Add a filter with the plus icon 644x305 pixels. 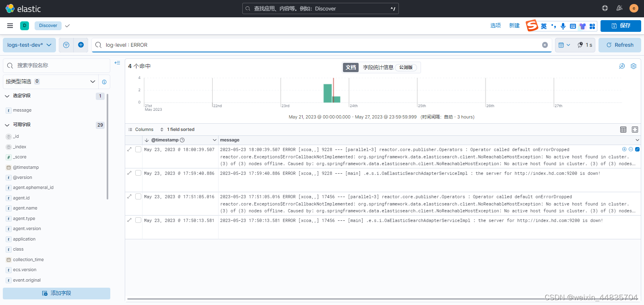pos(81,45)
